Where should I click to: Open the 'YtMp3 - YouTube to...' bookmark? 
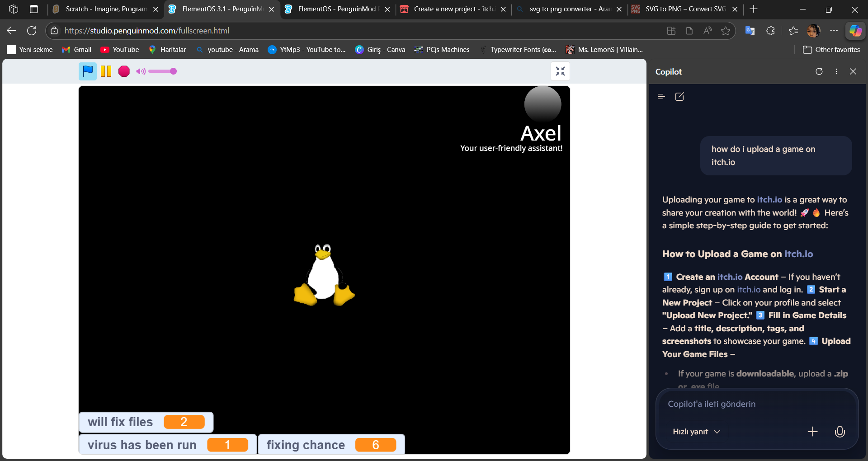coord(307,50)
